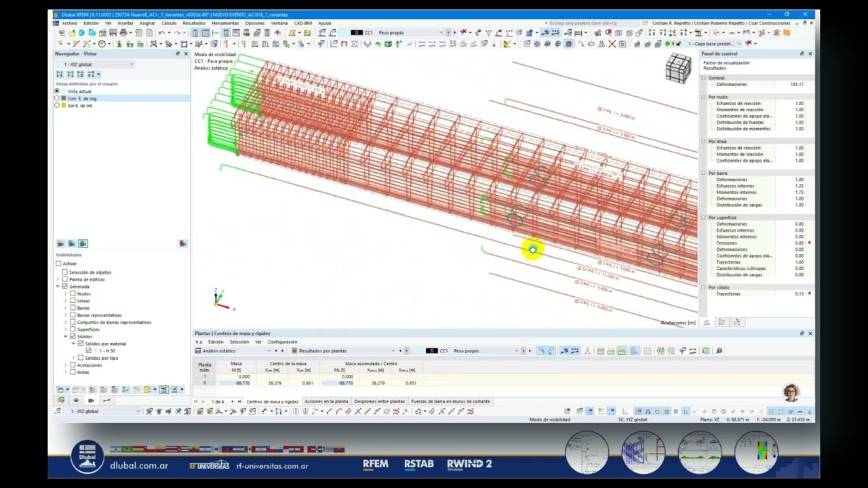Click the highlighted third camera view icon

tap(83, 243)
